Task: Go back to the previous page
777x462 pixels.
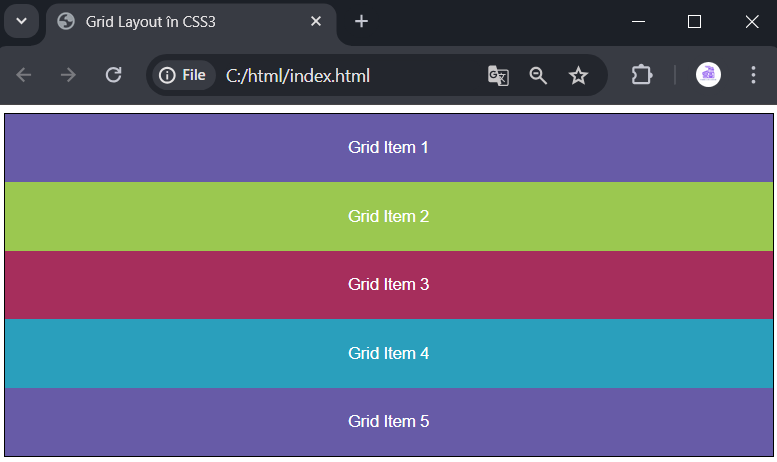Action: tap(23, 75)
